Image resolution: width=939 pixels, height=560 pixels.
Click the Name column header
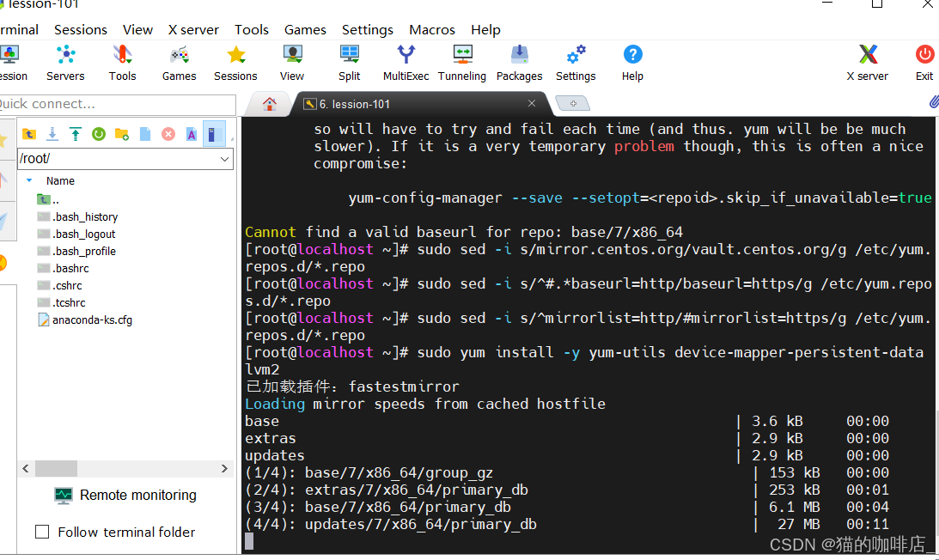pyautogui.click(x=60, y=181)
